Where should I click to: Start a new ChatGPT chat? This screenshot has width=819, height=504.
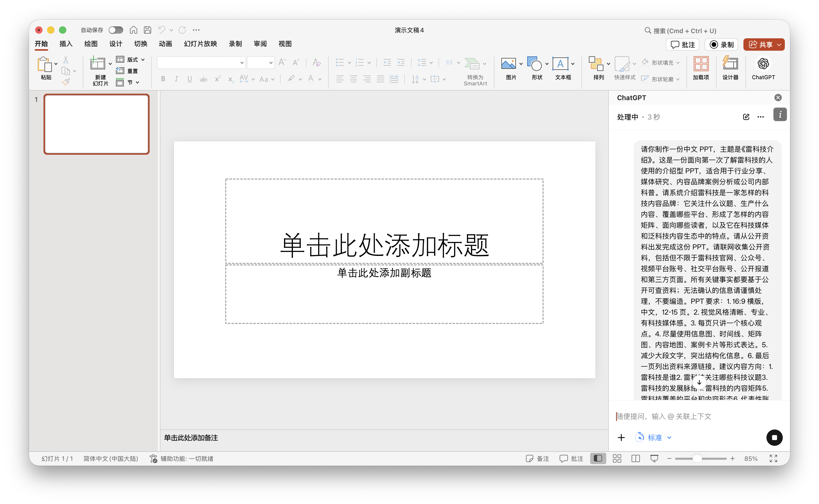click(746, 117)
